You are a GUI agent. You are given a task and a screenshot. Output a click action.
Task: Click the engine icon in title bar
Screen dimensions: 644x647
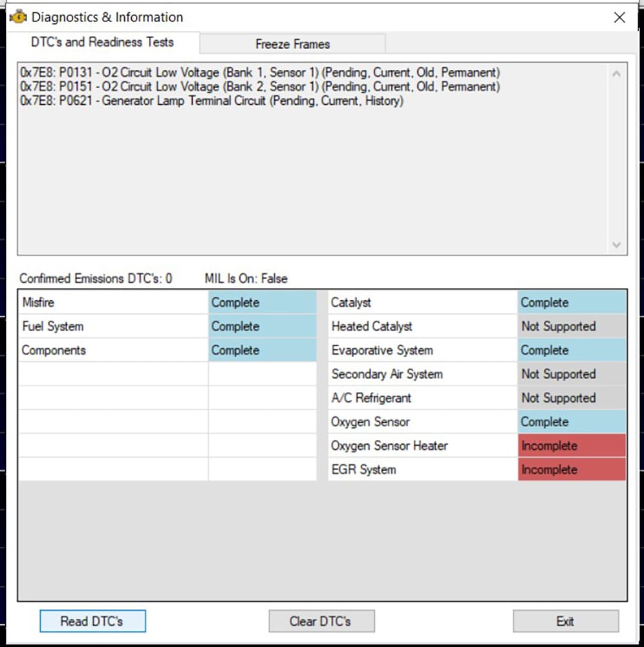pyautogui.click(x=18, y=17)
